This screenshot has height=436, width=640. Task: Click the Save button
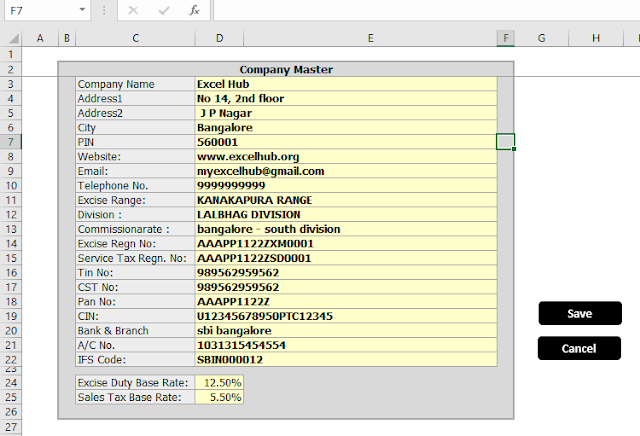580,314
